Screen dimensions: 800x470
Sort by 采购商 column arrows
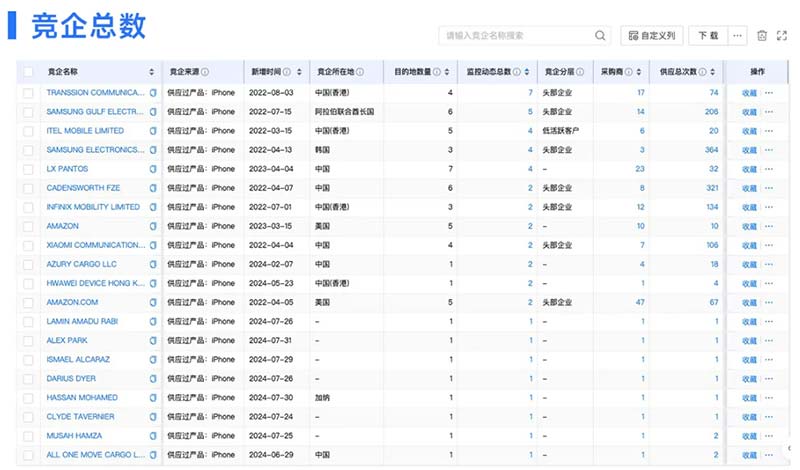coord(639,72)
